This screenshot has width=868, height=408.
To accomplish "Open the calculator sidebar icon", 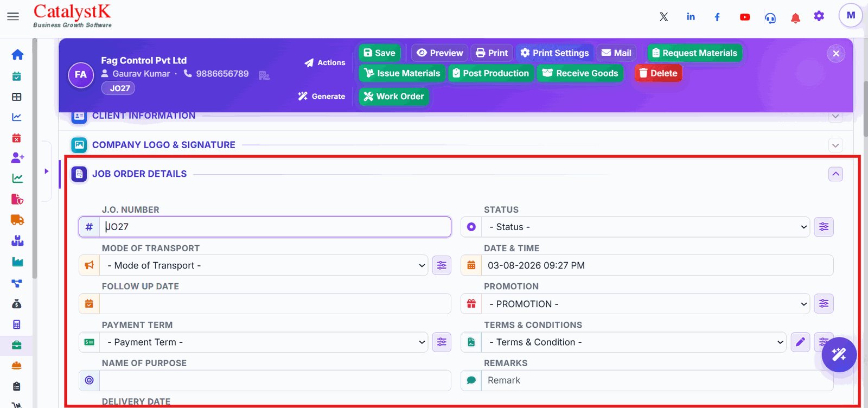I will 17,324.
